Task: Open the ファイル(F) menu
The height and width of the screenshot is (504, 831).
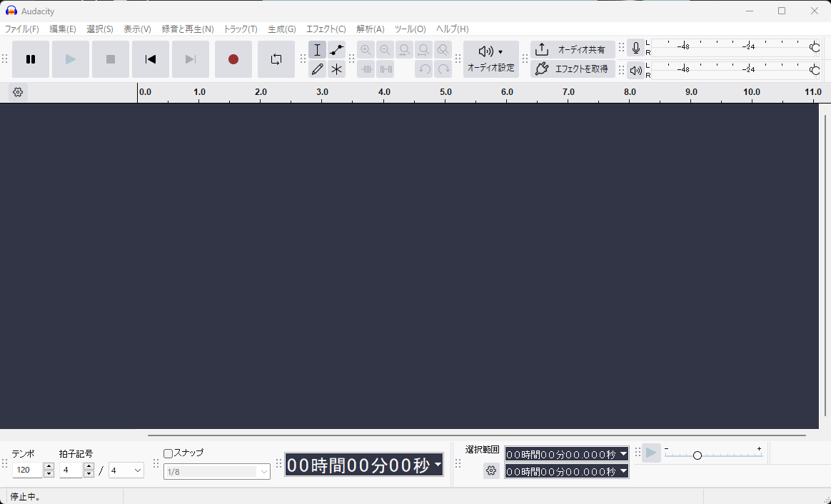Action: pyautogui.click(x=21, y=29)
